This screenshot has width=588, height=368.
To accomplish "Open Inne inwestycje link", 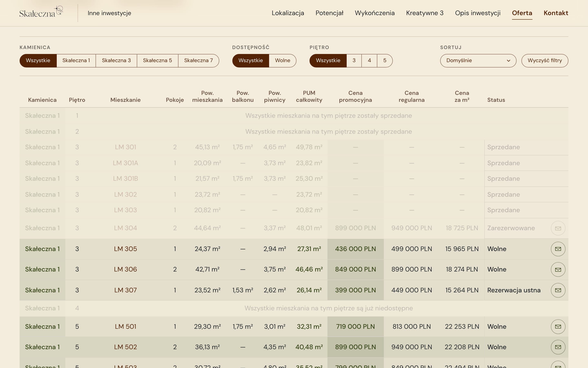I will (x=109, y=13).
